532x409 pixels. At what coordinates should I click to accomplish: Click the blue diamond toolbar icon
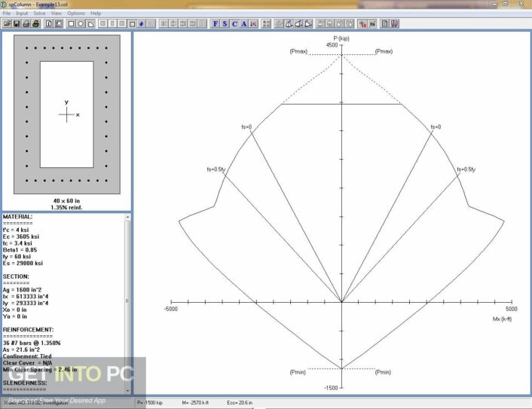pos(142,24)
